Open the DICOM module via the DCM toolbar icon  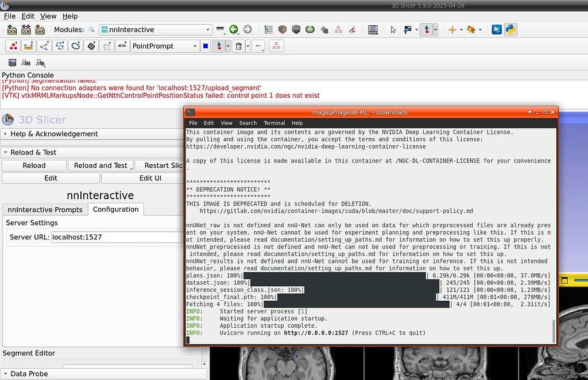tap(26, 29)
